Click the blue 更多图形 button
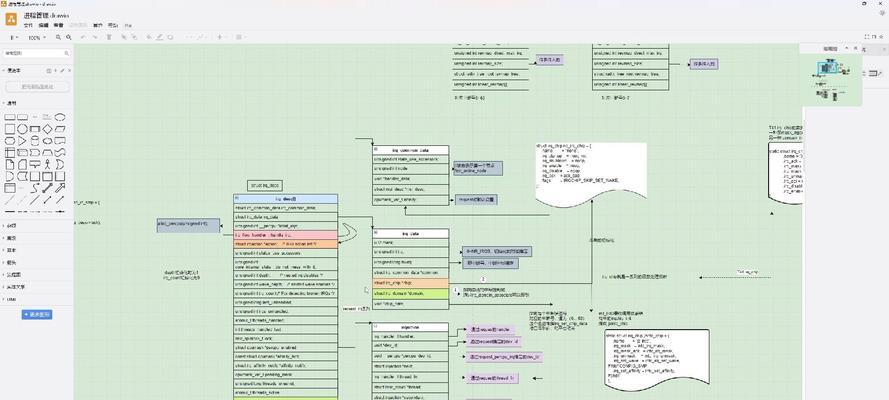Image resolution: width=889 pixels, height=400 pixels. pos(37,314)
